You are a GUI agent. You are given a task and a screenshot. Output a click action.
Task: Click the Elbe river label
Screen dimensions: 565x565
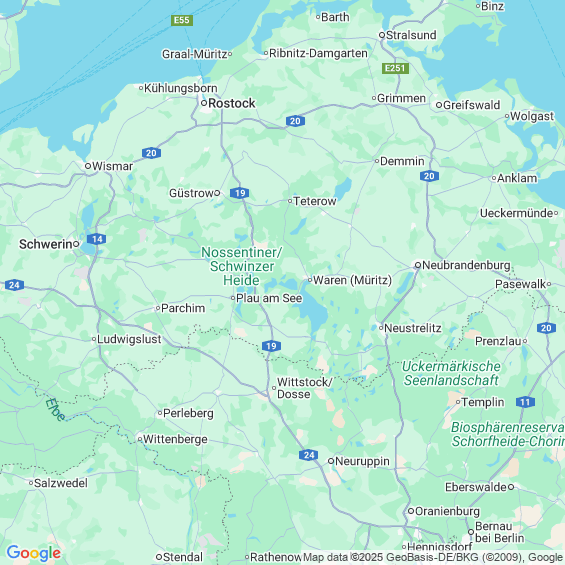pos(55,409)
